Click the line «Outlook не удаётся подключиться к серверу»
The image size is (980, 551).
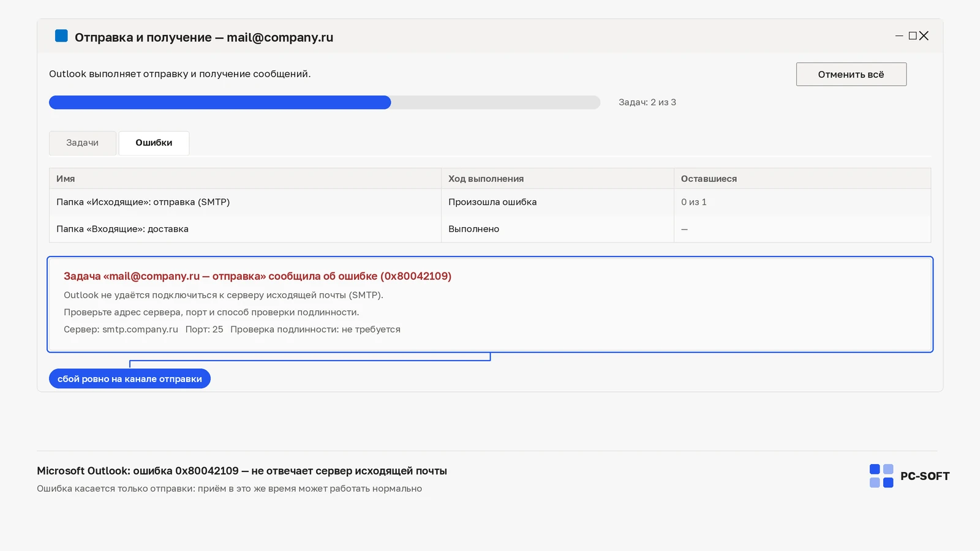224,295
